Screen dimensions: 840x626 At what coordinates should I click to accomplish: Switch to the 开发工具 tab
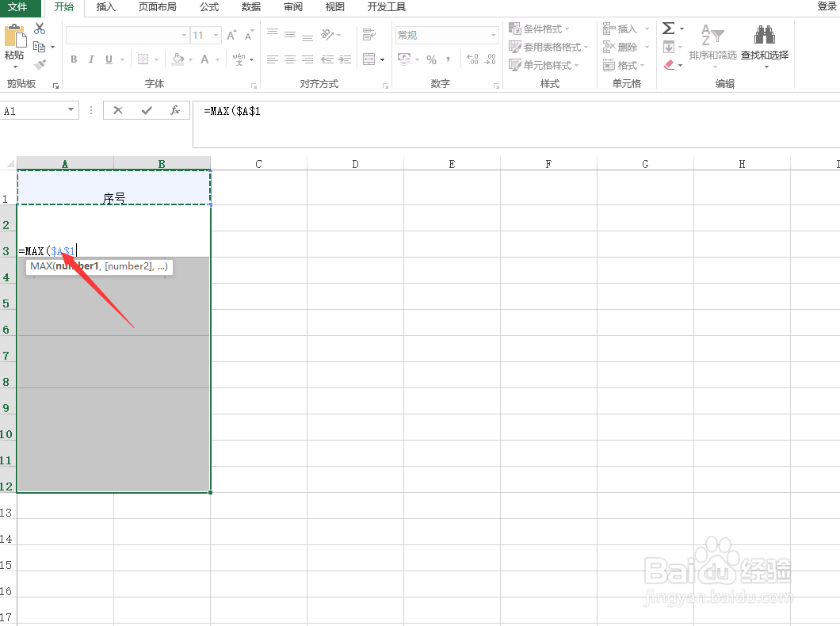tap(386, 7)
